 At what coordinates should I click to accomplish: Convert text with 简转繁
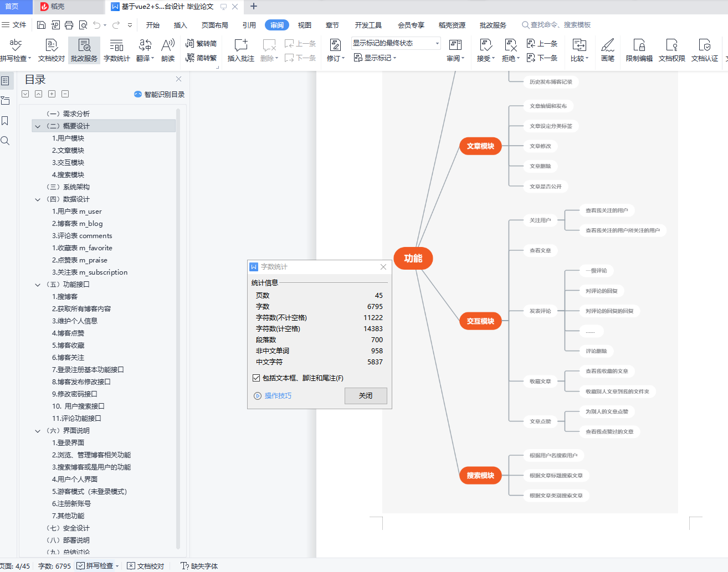[x=201, y=58]
